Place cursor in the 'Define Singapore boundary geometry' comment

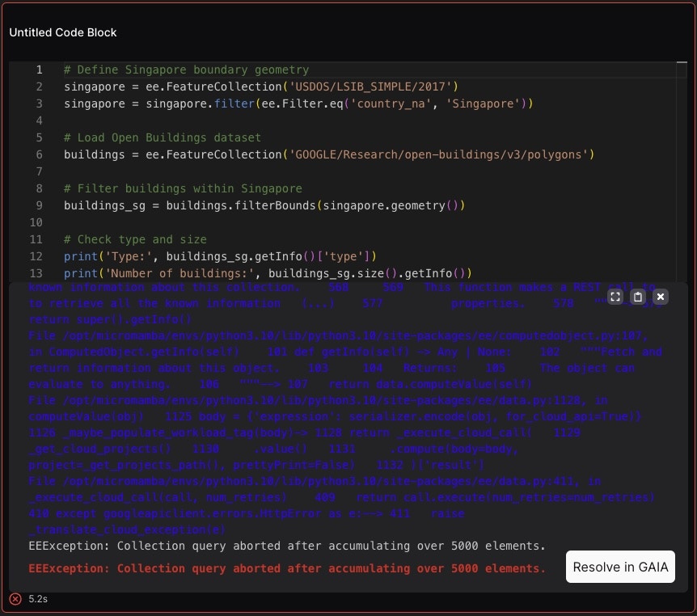point(186,70)
